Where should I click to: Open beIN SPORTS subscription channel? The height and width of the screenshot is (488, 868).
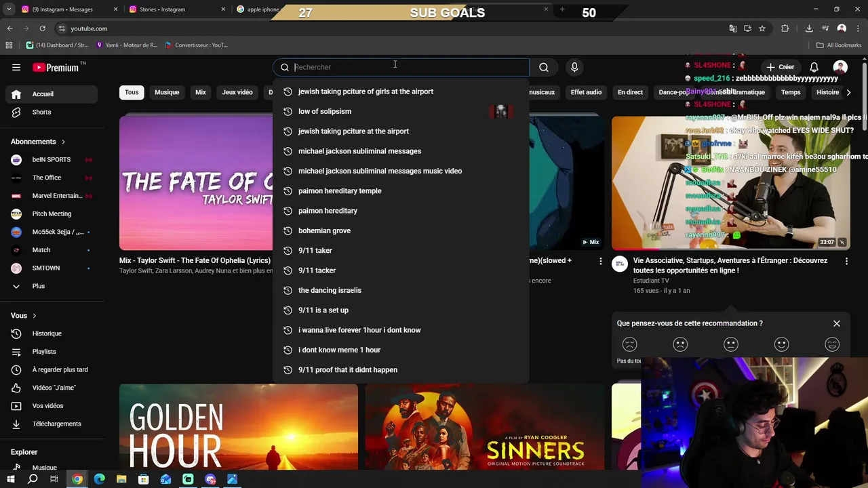tap(52, 160)
